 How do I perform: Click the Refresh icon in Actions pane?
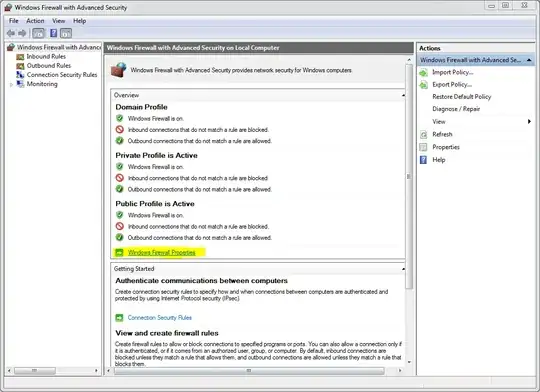[424, 134]
